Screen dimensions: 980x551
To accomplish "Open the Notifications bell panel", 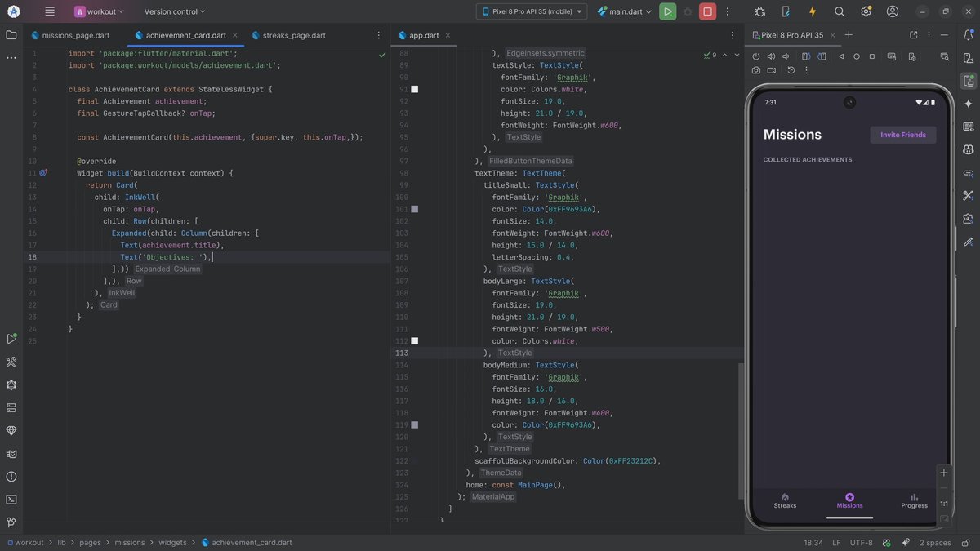I will pos(969,35).
